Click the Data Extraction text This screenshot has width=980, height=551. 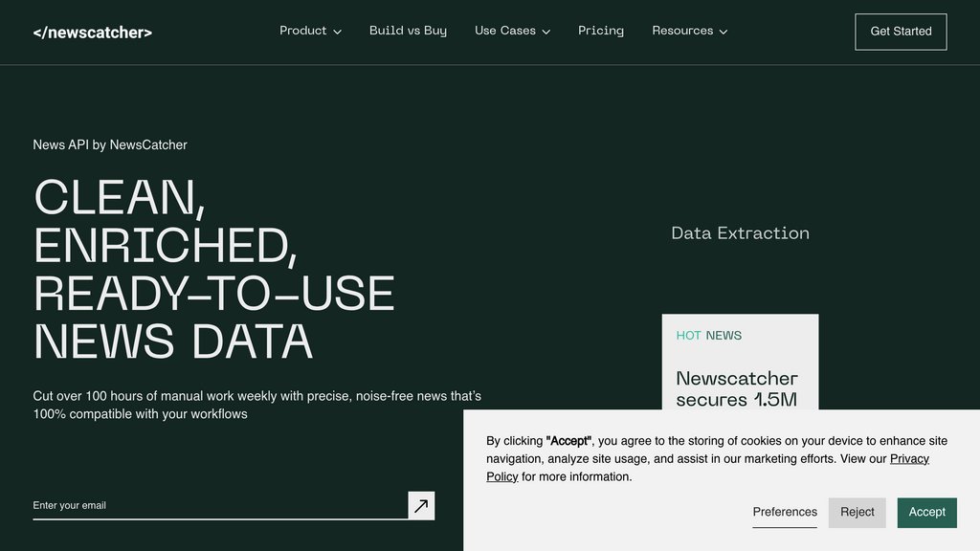pos(740,233)
